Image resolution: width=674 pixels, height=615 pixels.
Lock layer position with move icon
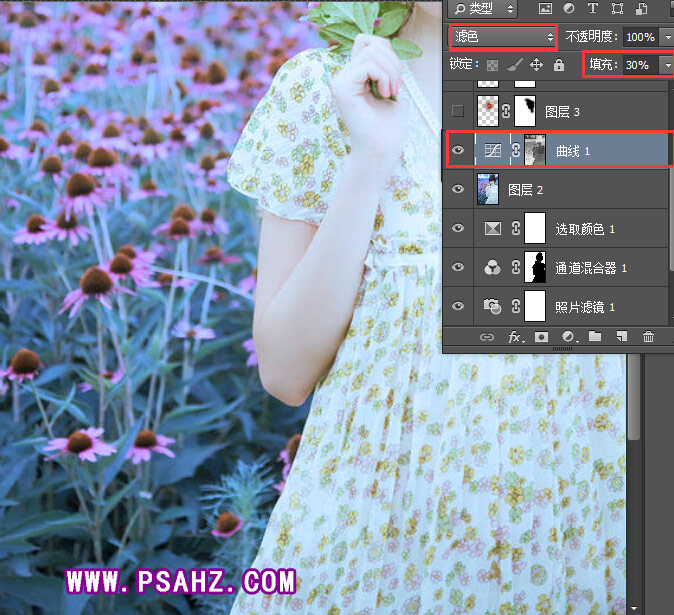click(536, 65)
